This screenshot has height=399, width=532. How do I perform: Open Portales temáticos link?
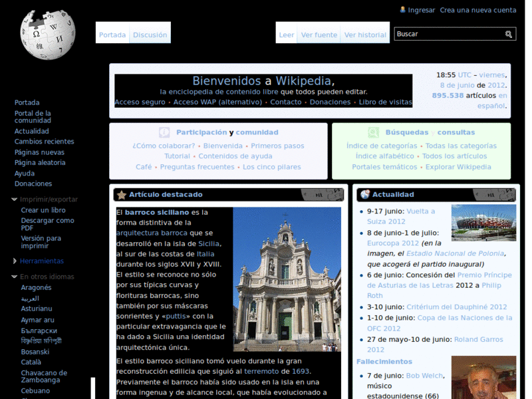coord(384,167)
